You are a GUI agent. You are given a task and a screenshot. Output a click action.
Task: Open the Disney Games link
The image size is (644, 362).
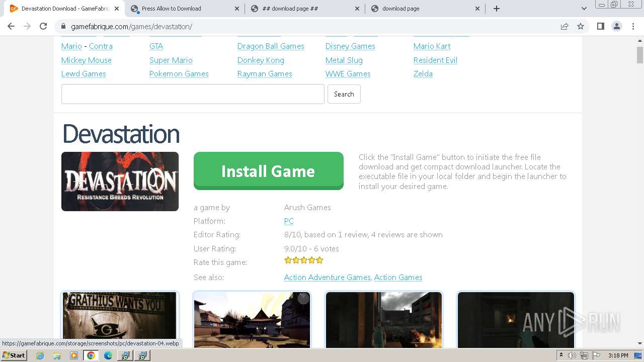pyautogui.click(x=350, y=46)
